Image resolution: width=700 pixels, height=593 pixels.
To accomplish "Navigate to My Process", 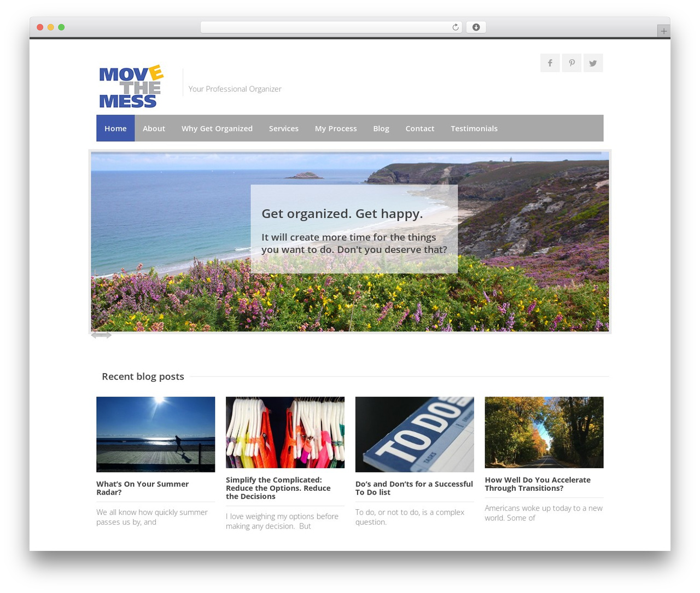I will 336,129.
